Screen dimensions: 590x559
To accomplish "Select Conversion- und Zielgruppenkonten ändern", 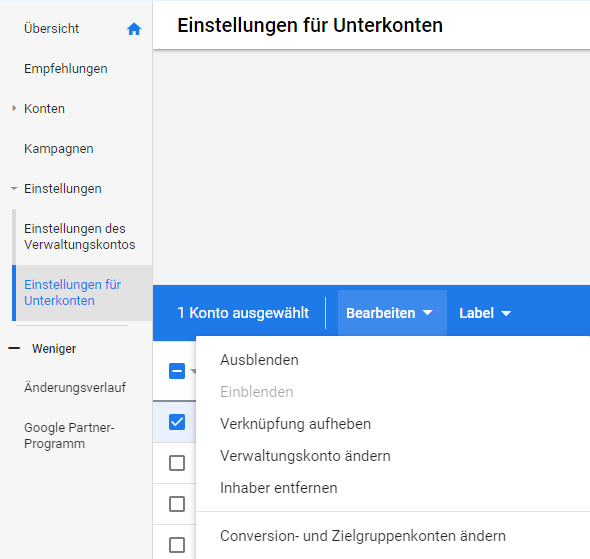I will pos(363,536).
